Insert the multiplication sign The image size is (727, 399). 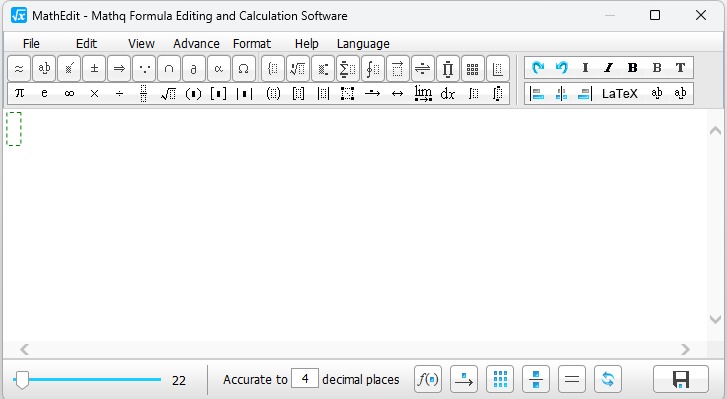(94, 93)
